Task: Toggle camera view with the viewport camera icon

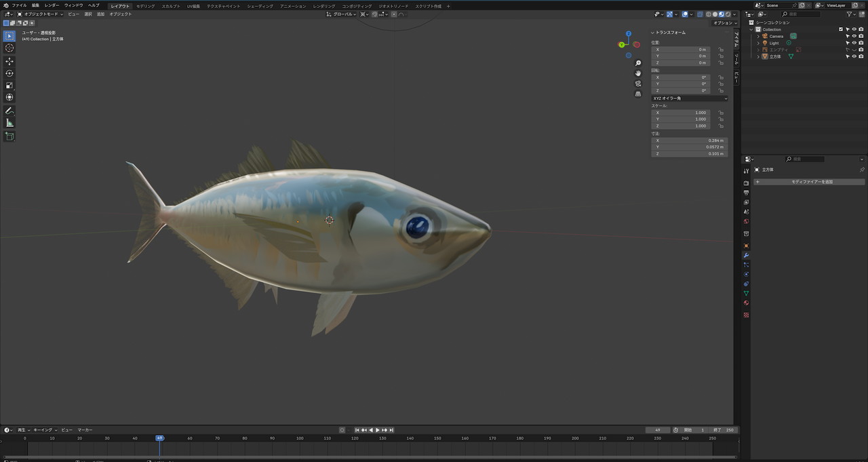Action: point(638,83)
